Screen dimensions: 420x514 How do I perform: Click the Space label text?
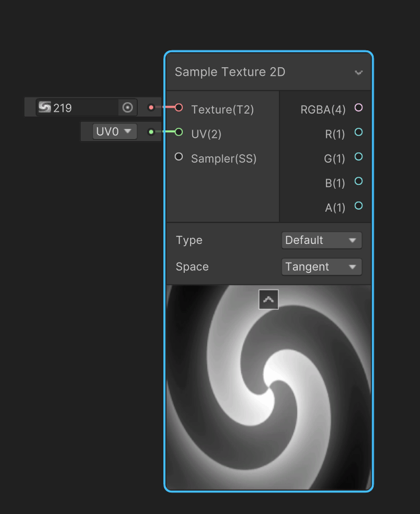click(x=192, y=267)
